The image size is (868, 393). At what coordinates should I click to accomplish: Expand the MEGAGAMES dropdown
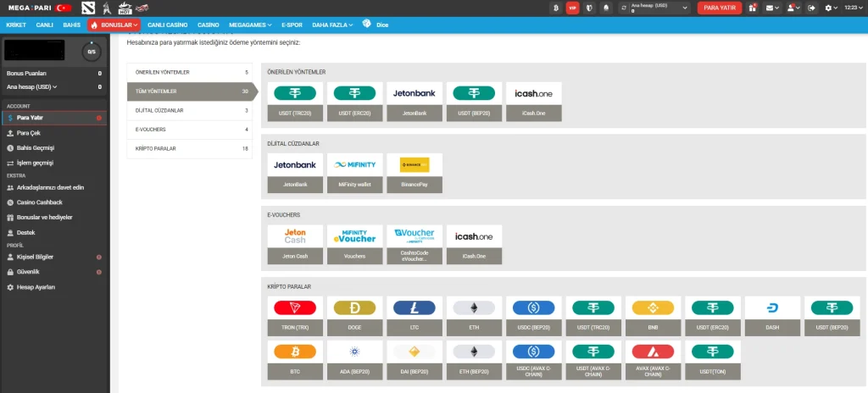250,25
